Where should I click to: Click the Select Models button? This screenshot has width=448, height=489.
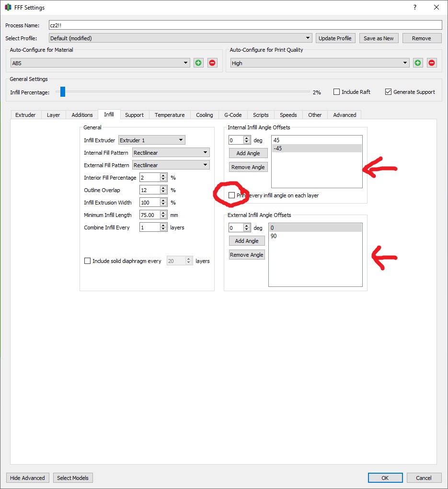coord(73,478)
